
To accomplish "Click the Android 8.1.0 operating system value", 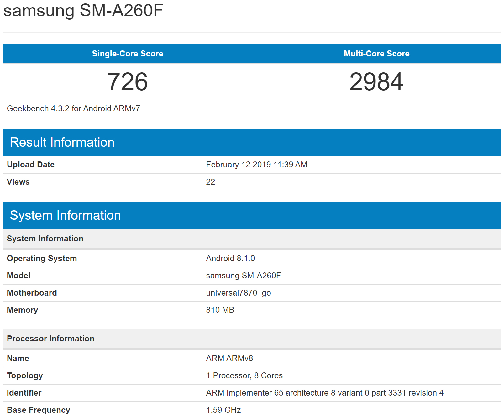I will 230,258.
